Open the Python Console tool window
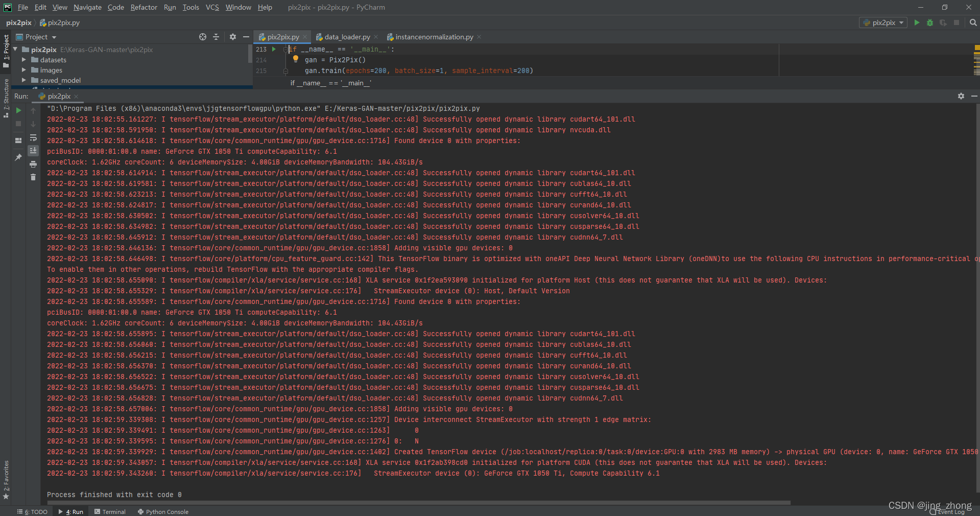Viewport: 980px width, 516px height. coord(163,511)
